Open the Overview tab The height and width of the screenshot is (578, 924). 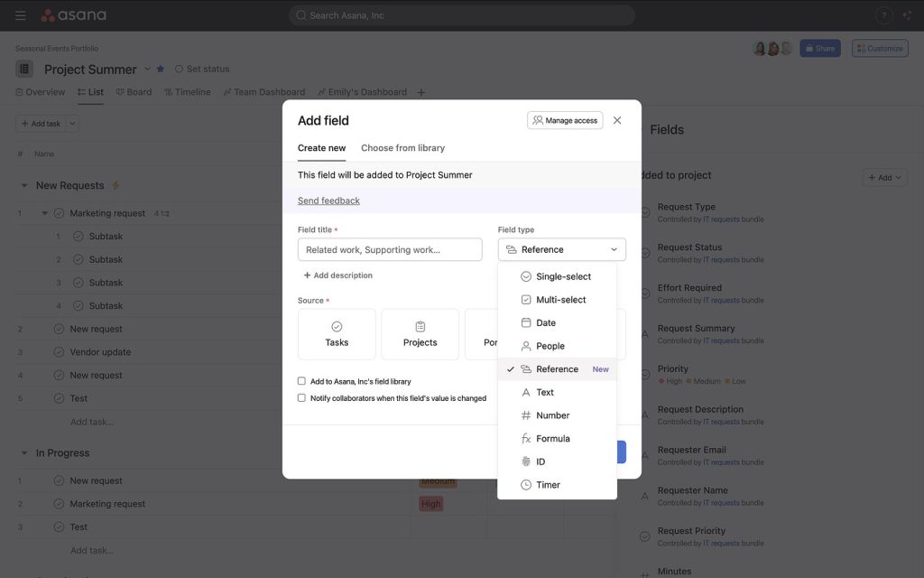coord(40,91)
